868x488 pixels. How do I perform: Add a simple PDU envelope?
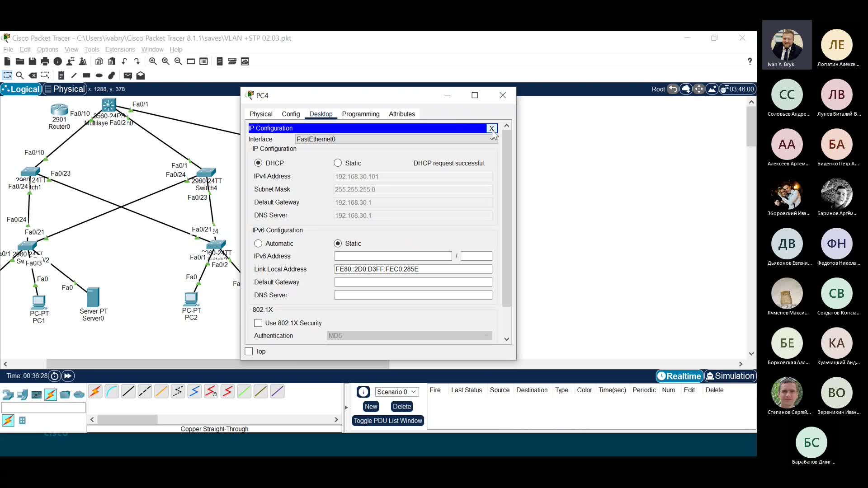128,75
